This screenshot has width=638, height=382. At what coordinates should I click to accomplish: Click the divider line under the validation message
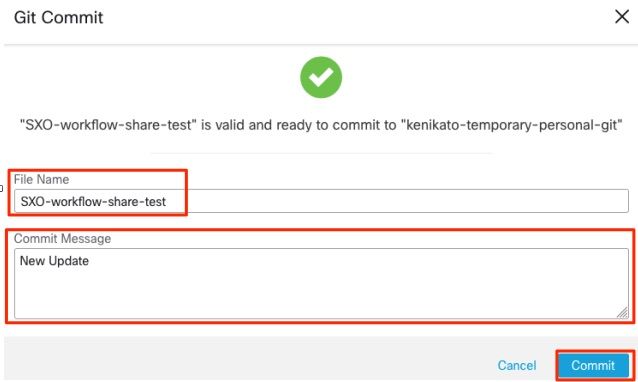(x=321, y=153)
